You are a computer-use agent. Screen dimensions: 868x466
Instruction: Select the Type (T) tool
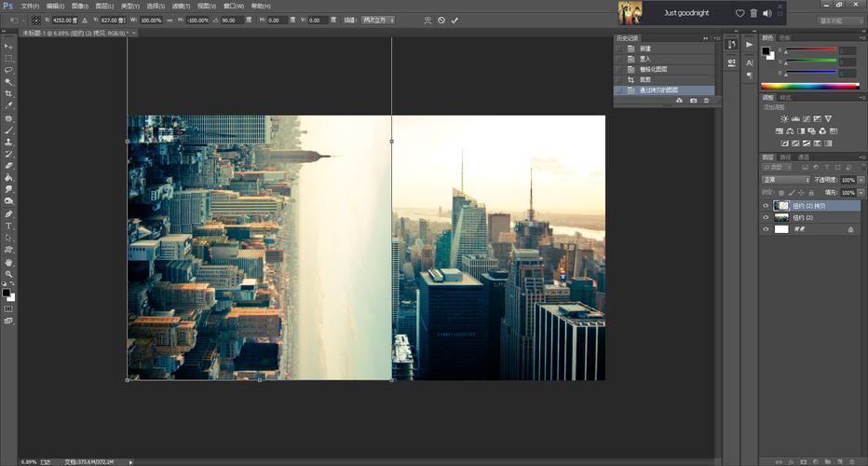pyautogui.click(x=8, y=226)
